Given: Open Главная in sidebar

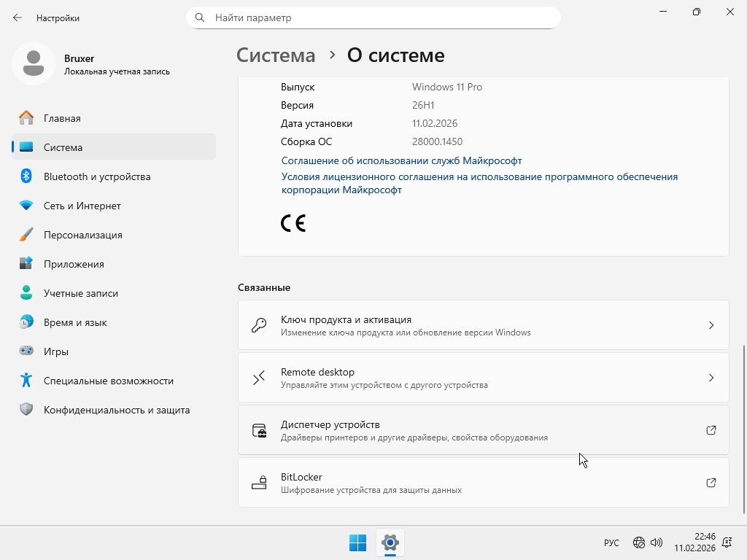Looking at the screenshot, I should pyautogui.click(x=114, y=117).
